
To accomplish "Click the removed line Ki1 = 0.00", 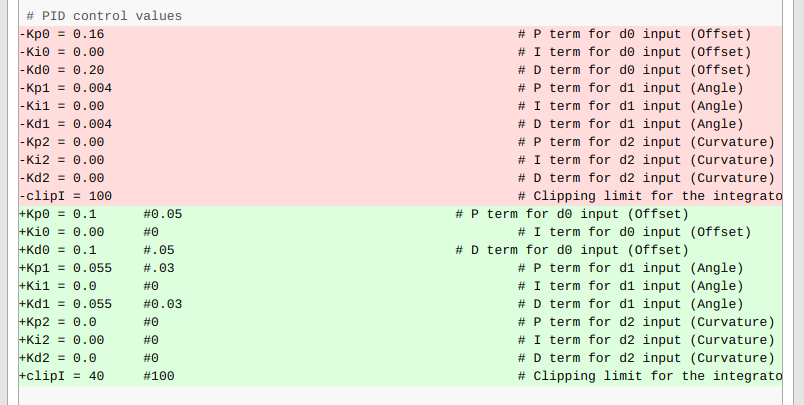I will pyautogui.click(x=400, y=106).
